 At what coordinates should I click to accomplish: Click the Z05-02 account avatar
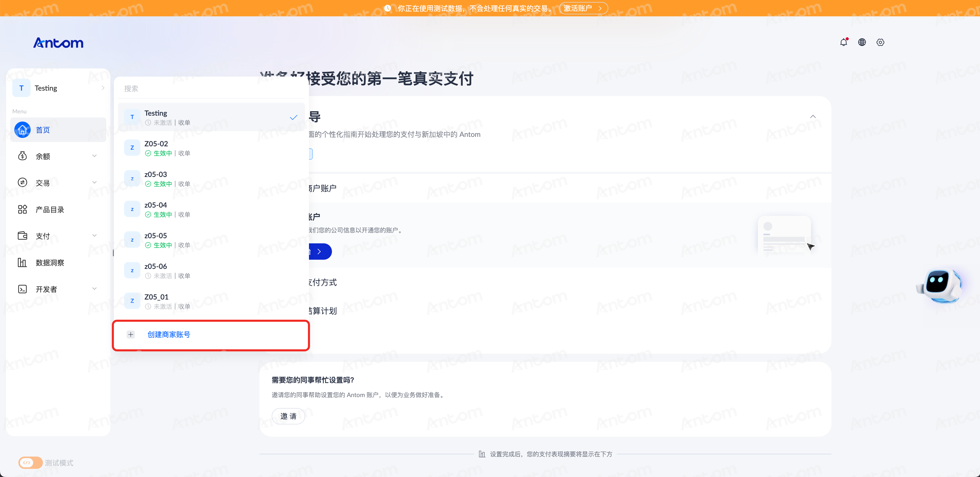pyautogui.click(x=132, y=148)
